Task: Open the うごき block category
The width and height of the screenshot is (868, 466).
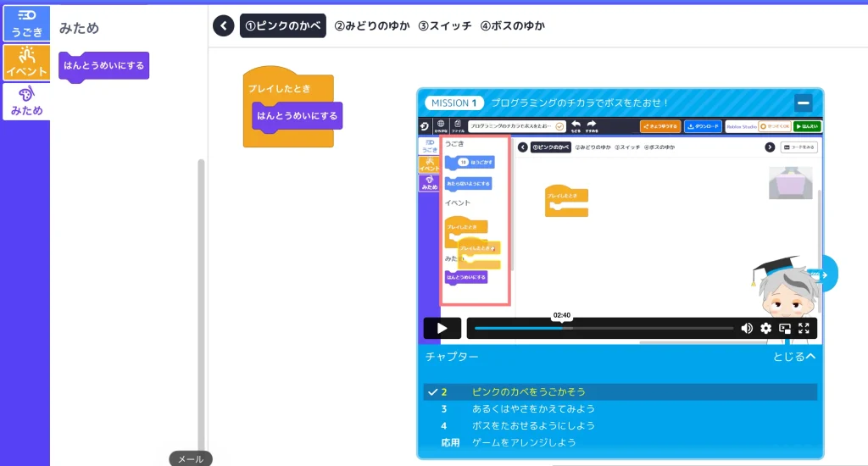Action: [x=26, y=23]
